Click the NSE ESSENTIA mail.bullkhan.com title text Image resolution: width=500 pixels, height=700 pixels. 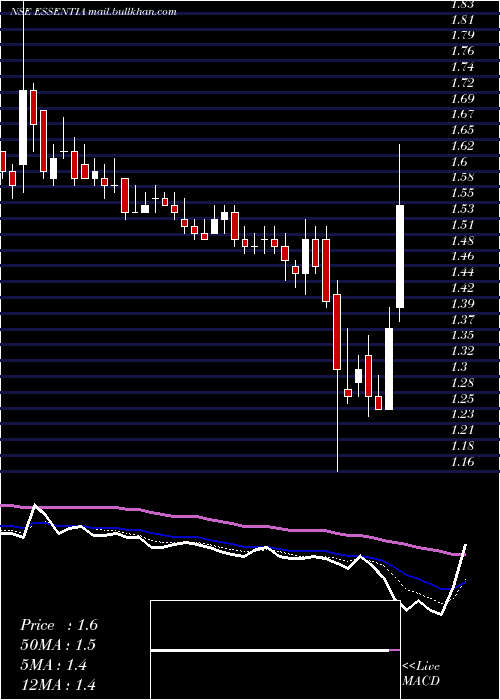[x=94, y=12]
